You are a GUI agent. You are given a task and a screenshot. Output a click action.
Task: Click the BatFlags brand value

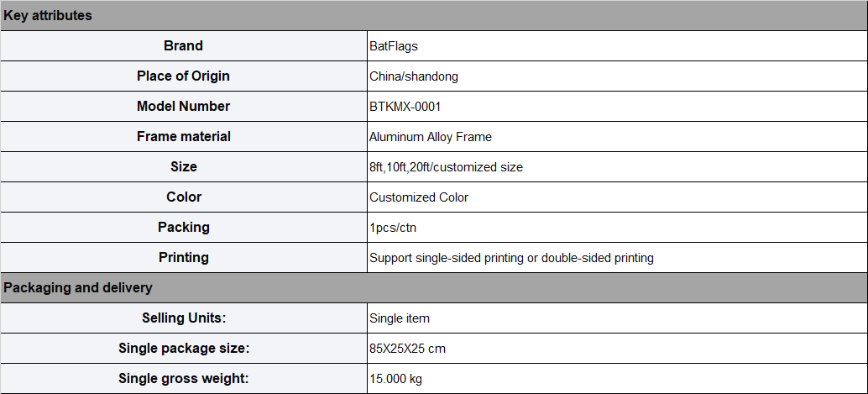tap(394, 46)
